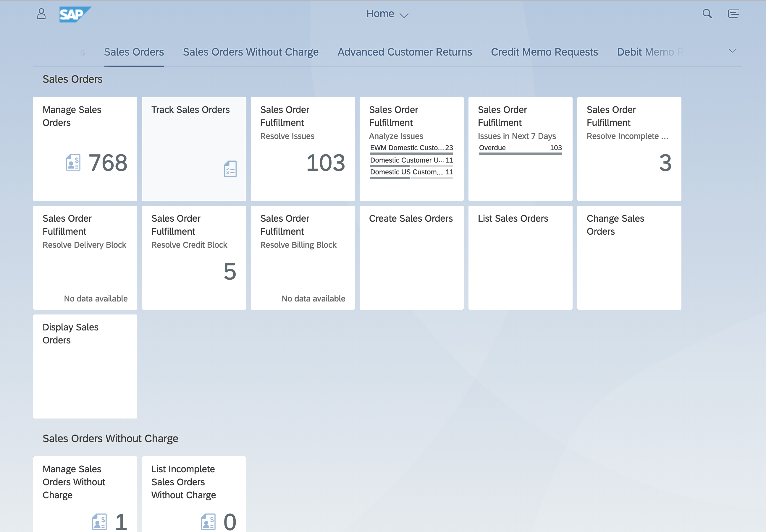The image size is (766, 532).
Task: Expand the hidden tabs dropdown arrow
Action: (x=732, y=51)
